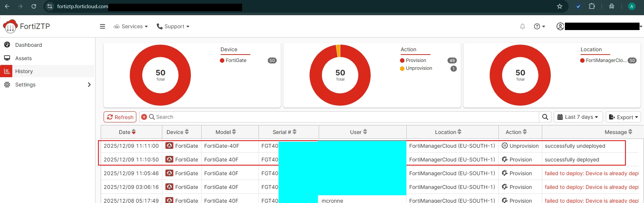Open the Last 7 days date range dropdown
Screen dimensions: 644x203
tap(578, 117)
